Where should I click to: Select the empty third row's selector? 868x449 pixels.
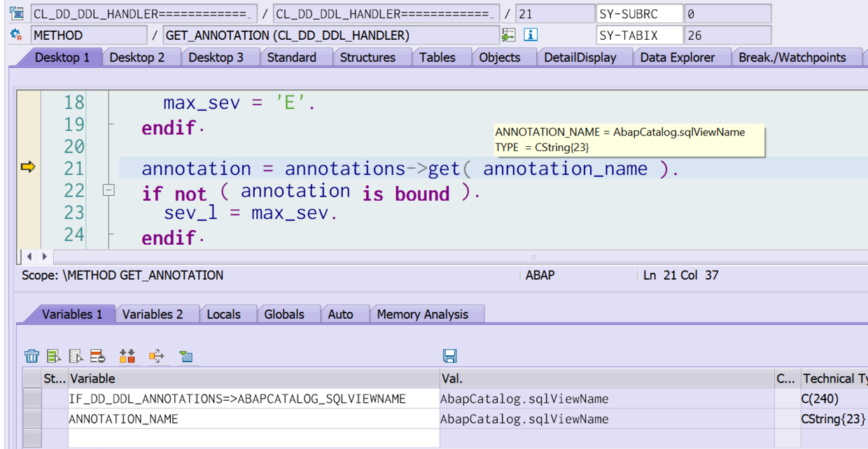coord(32,439)
